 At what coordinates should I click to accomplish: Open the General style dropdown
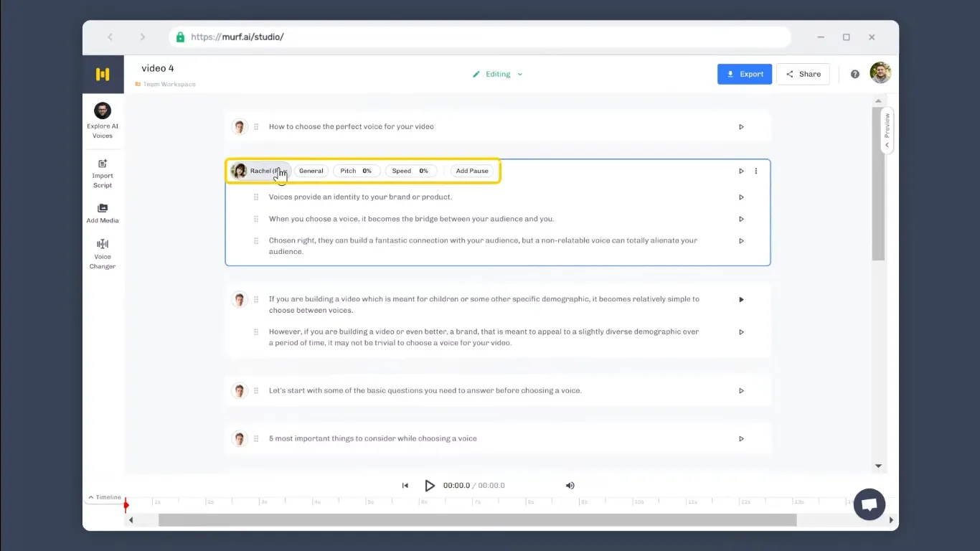point(311,171)
